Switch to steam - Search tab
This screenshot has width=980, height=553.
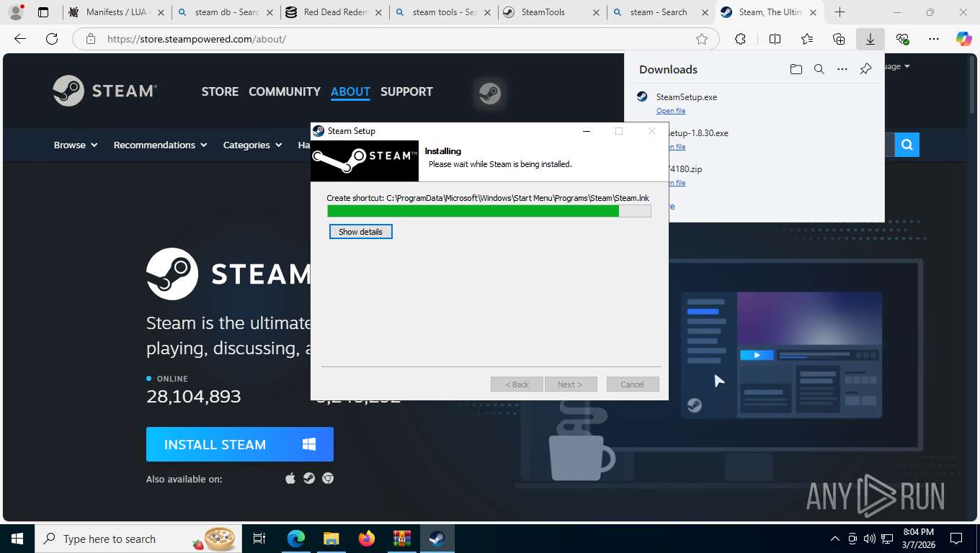pyautogui.click(x=661, y=12)
